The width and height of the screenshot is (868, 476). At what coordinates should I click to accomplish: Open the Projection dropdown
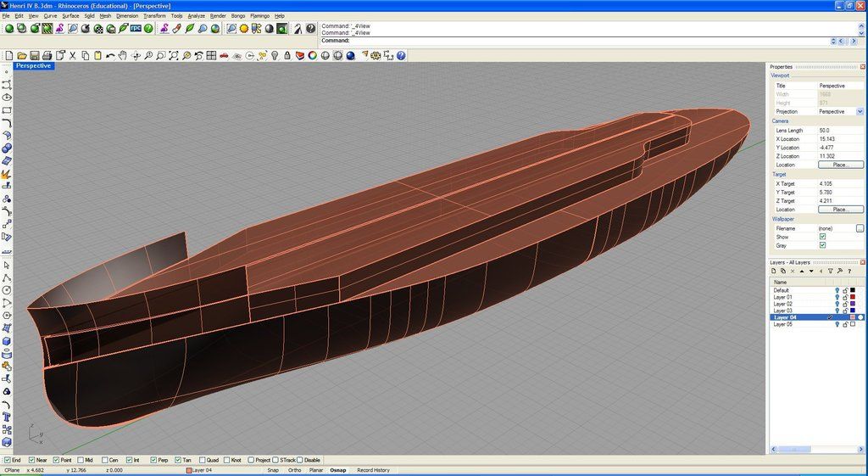coord(860,111)
